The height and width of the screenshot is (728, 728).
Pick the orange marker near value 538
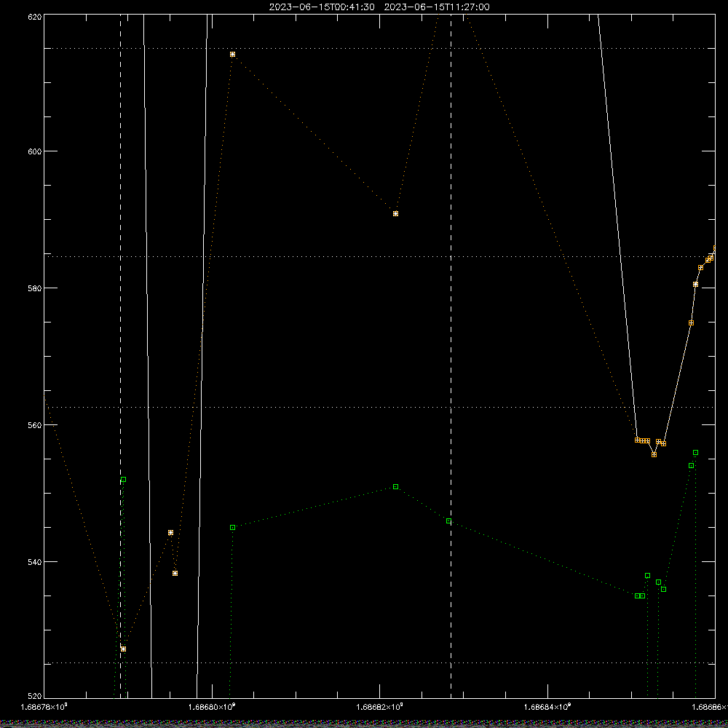pos(175,574)
